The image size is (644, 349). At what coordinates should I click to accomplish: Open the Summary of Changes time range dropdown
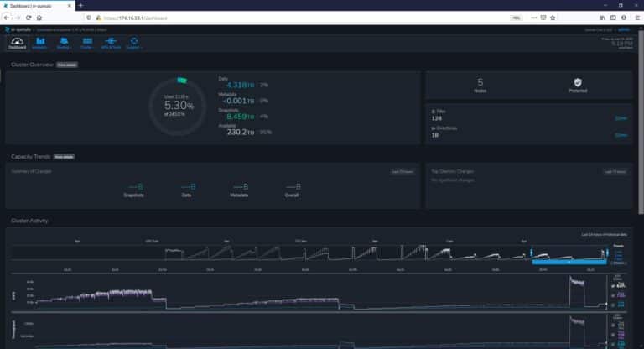tap(402, 172)
